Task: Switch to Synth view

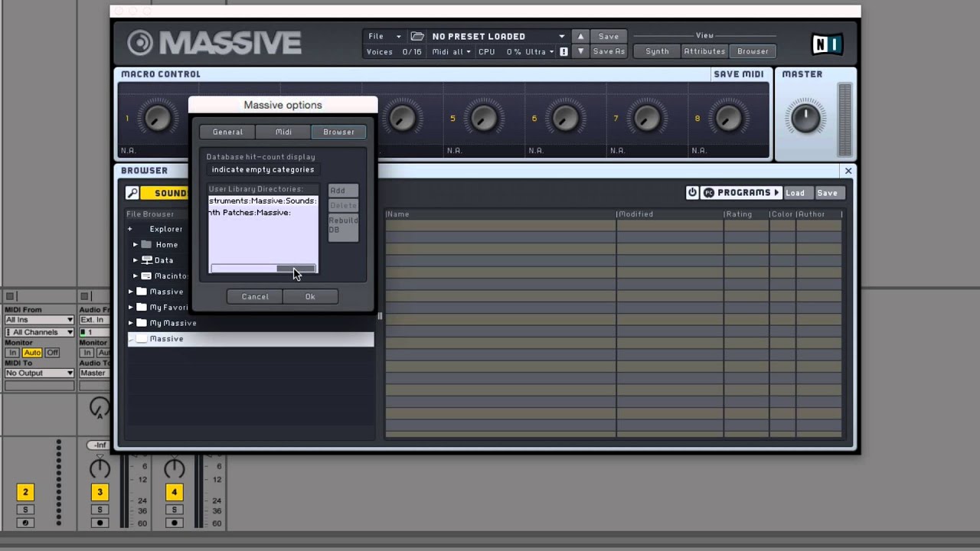Action: pos(657,51)
